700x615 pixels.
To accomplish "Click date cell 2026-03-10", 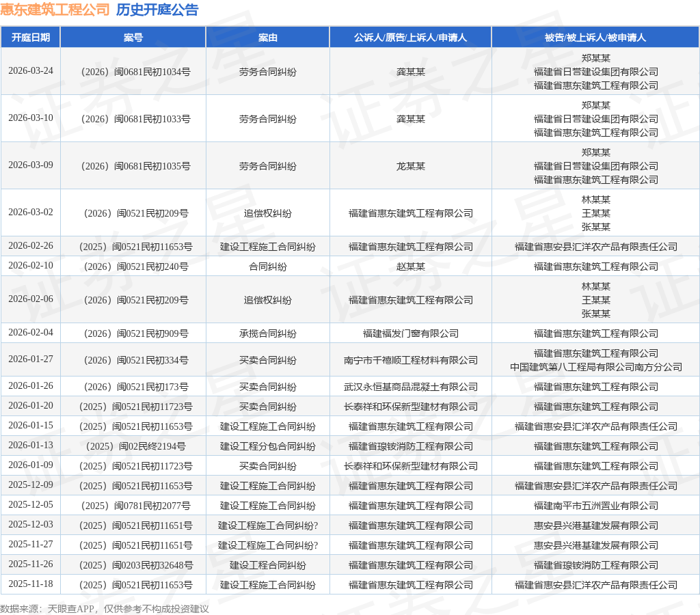I will pos(31,118).
